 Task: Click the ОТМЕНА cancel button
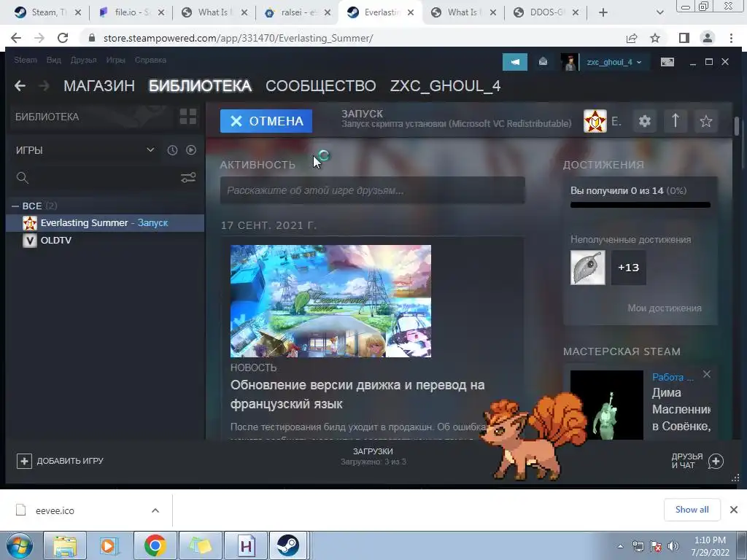point(266,121)
